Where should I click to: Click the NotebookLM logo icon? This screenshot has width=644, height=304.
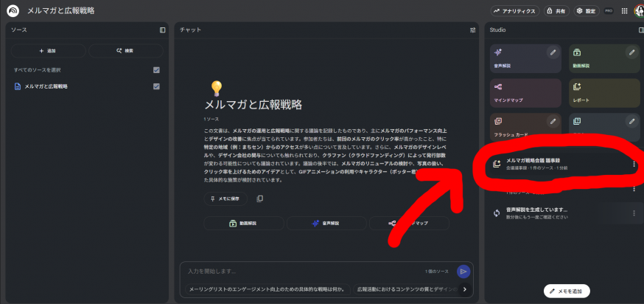coord(13,11)
